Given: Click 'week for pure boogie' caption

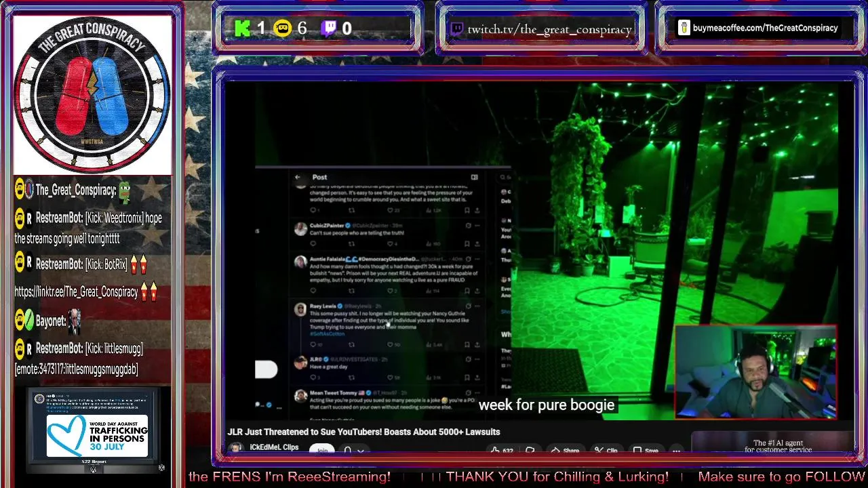Looking at the screenshot, I should coord(547,405).
